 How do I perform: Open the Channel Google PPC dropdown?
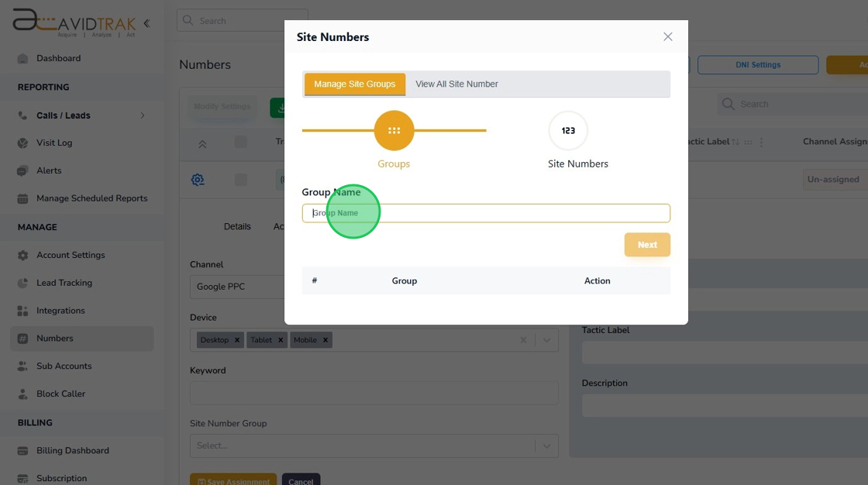click(237, 287)
